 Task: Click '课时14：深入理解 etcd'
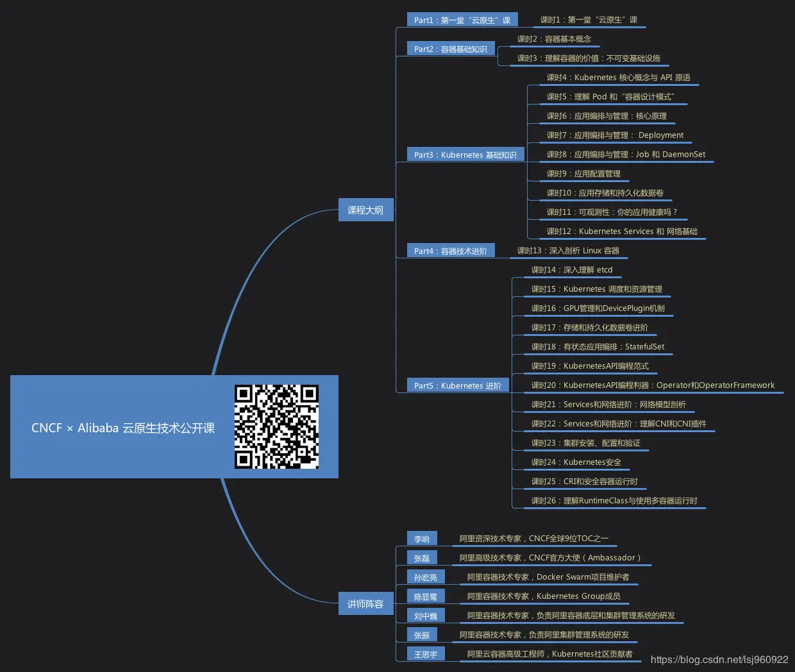(x=572, y=270)
